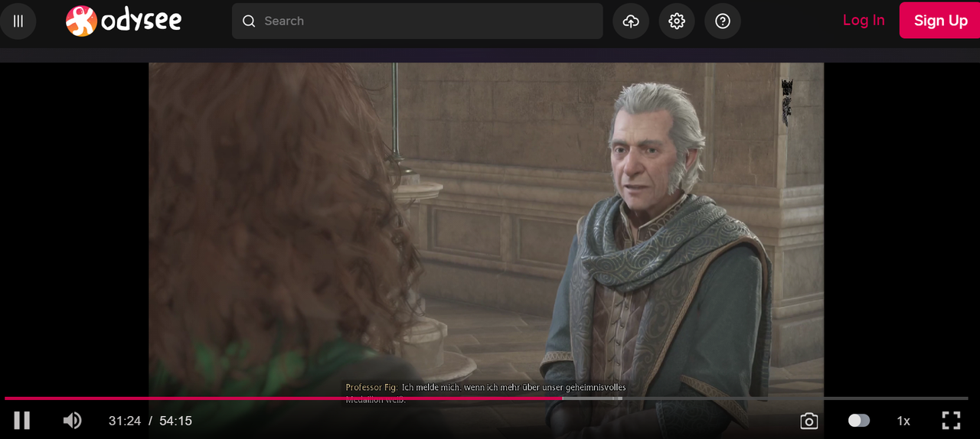The width and height of the screenshot is (980, 439).
Task: Go to the Odysee home logo
Action: [124, 21]
